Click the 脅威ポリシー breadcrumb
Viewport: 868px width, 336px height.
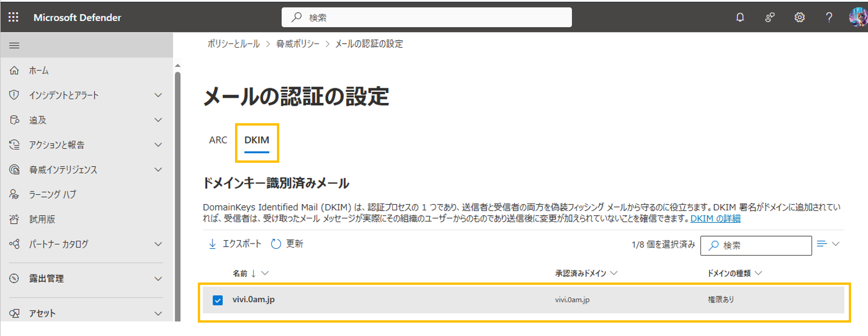click(298, 44)
